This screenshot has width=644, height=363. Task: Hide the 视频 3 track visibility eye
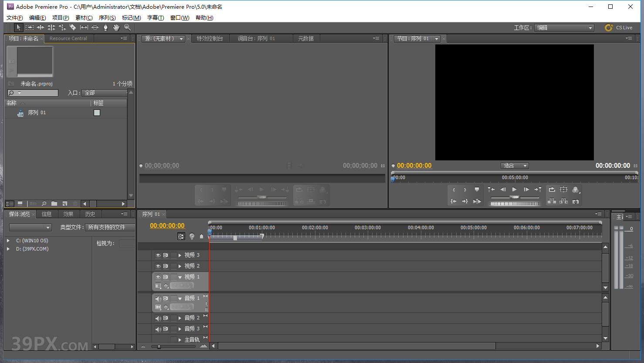(x=158, y=255)
